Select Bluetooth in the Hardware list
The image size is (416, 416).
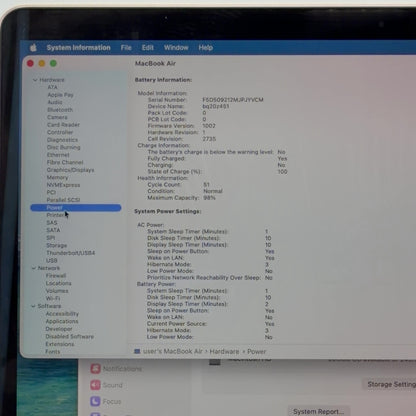point(60,110)
